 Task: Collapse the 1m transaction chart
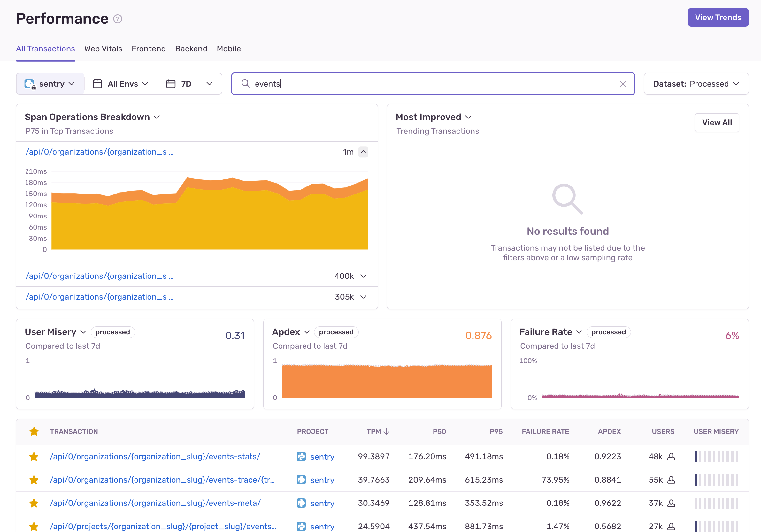point(363,152)
